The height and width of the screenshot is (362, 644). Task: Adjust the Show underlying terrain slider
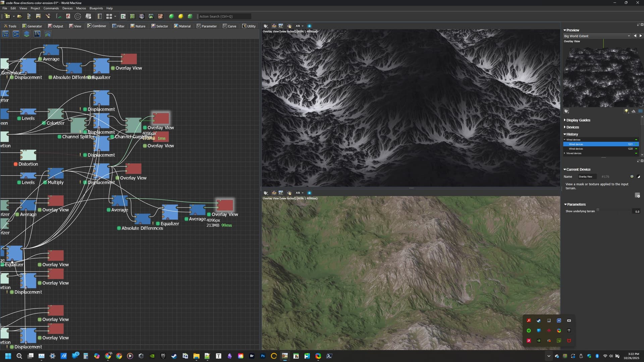click(x=598, y=210)
